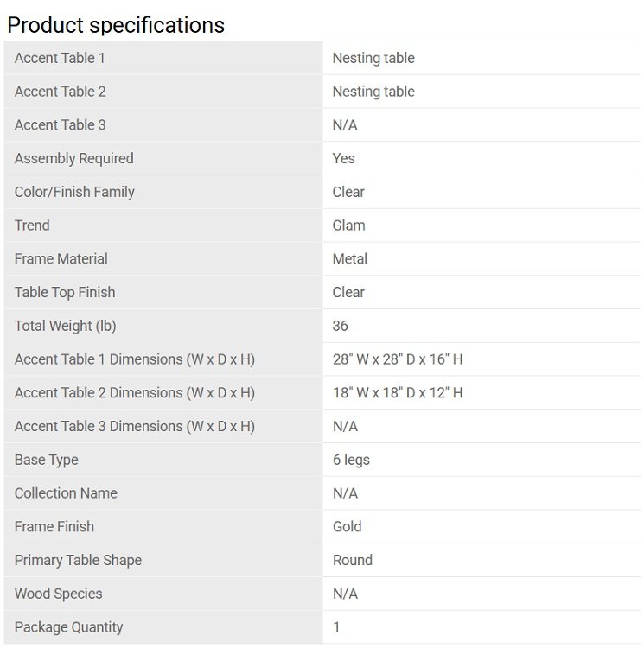Click the Accent Table 2 Dimensions label
This screenshot has height=648, width=644.
pos(135,392)
